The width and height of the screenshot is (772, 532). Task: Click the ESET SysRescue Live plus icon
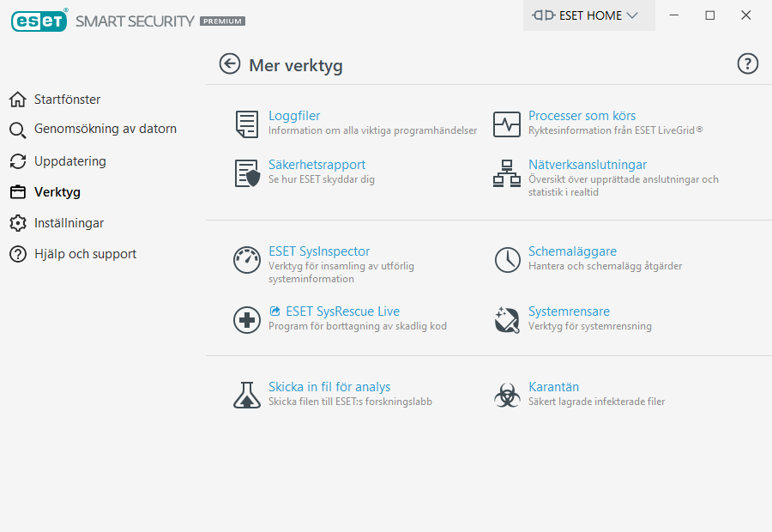(247, 320)
